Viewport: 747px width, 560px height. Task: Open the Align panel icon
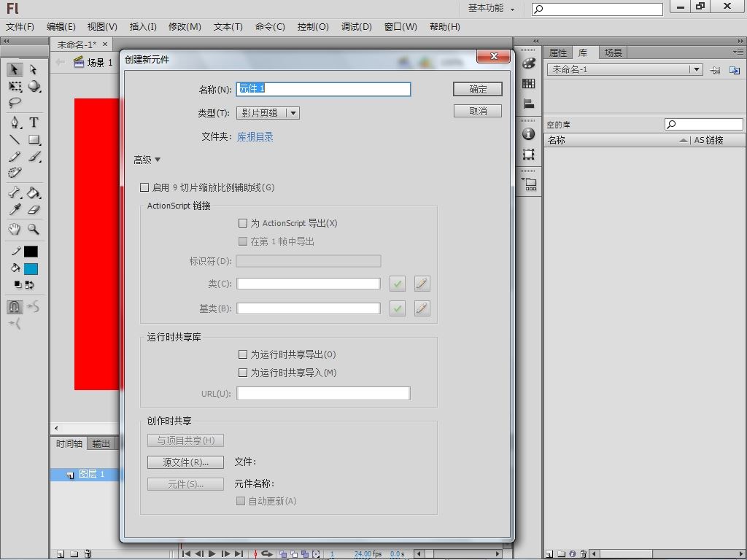[528, 104]
